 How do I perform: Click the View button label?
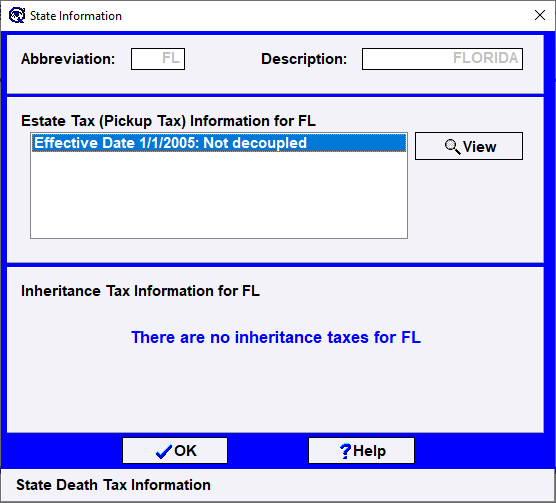[x=479, y=147]
